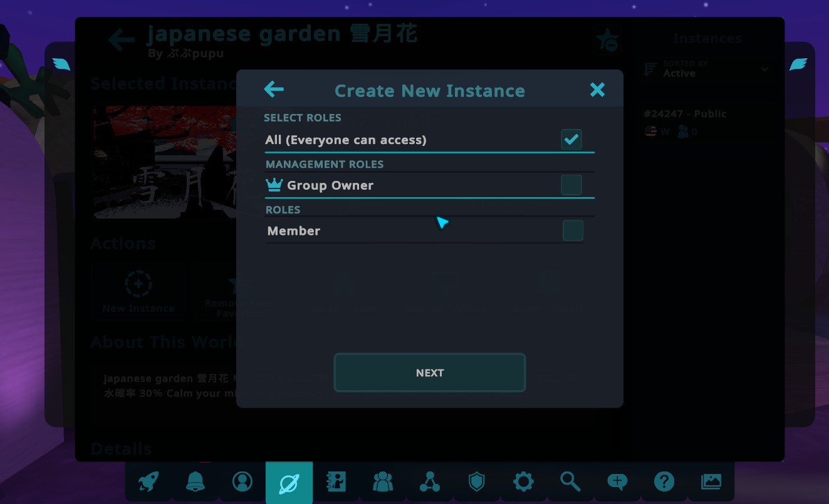Open the Groups icon
829x504 pixels.
tap(382, 482)
